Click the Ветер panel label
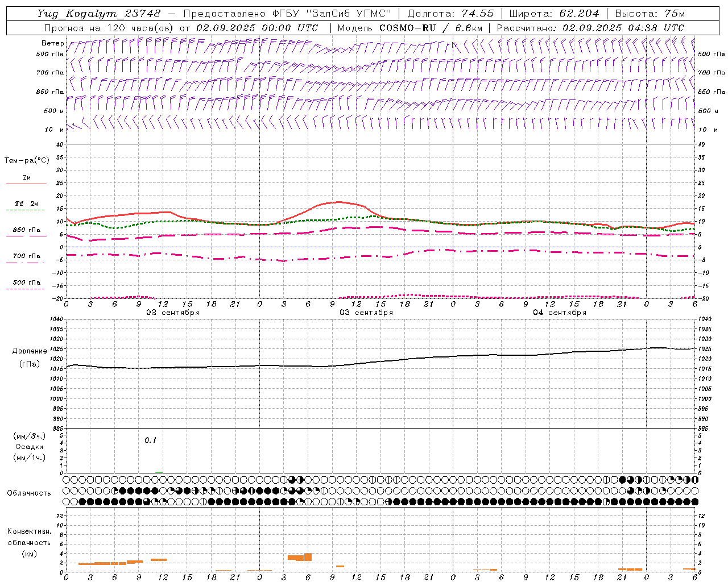The height and width of the screenshot is (582, 728). [x=52, y=43]
